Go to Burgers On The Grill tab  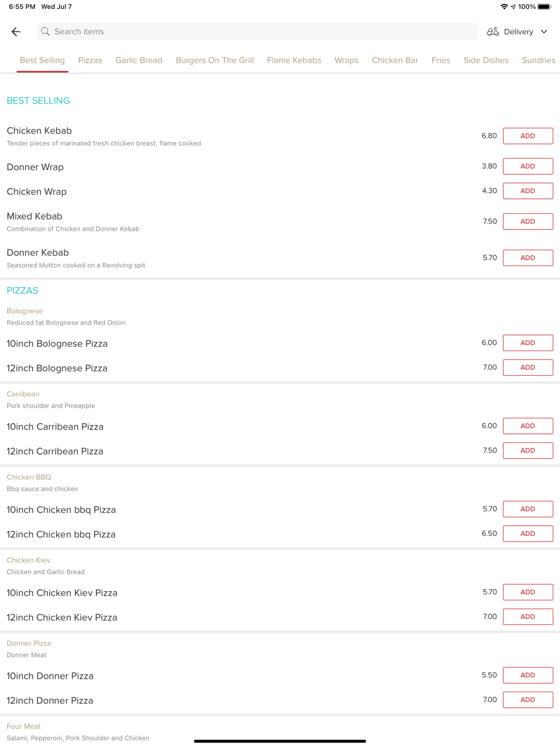[x=214, y=60]
